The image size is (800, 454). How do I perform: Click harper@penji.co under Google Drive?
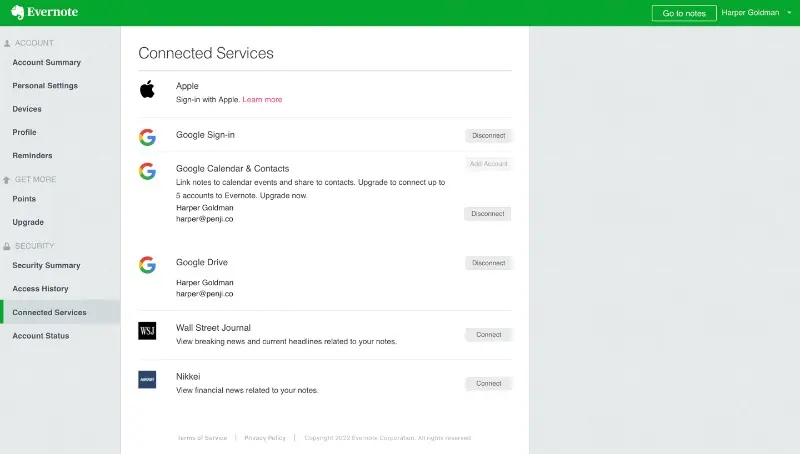(x=205, y=294)
